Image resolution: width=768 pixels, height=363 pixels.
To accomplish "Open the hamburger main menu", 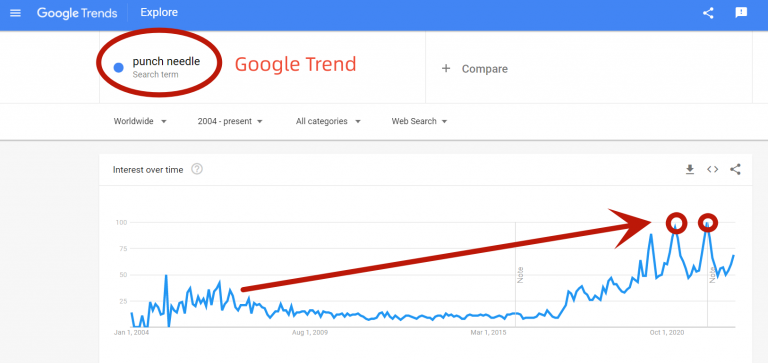I will click(x=16, y=13).
